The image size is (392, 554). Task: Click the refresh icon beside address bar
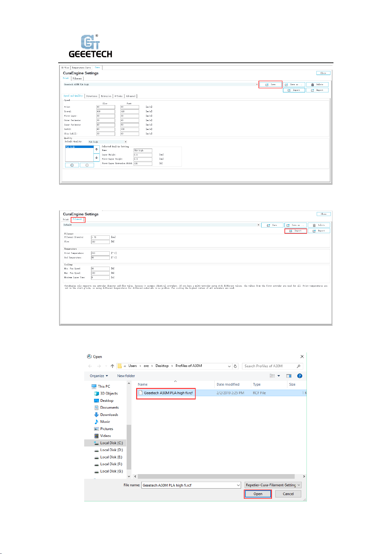click(235, 366)
